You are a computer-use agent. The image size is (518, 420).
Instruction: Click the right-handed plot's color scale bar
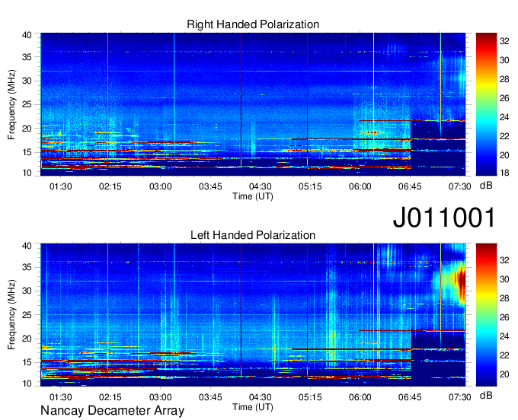pyautogui.click(x=486, y=104)
